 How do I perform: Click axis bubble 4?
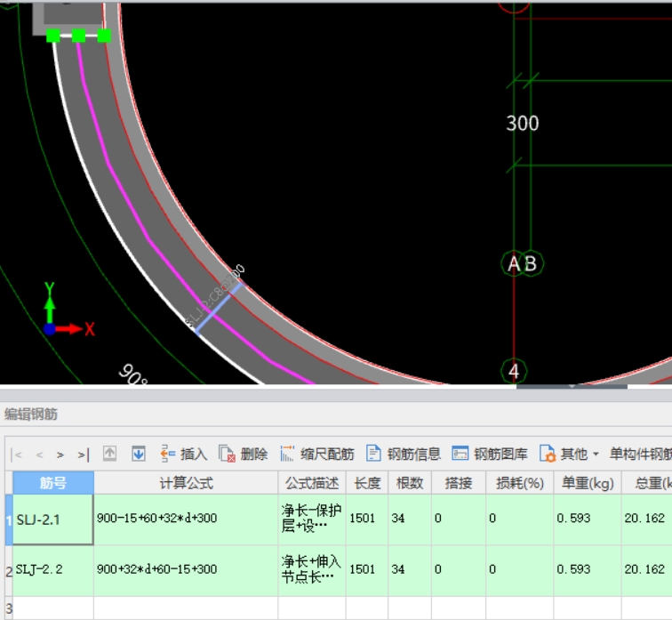coord(514,371)
